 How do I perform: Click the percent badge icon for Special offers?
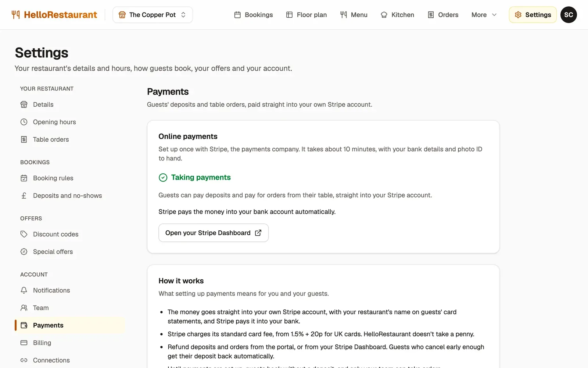click(24, 252)
